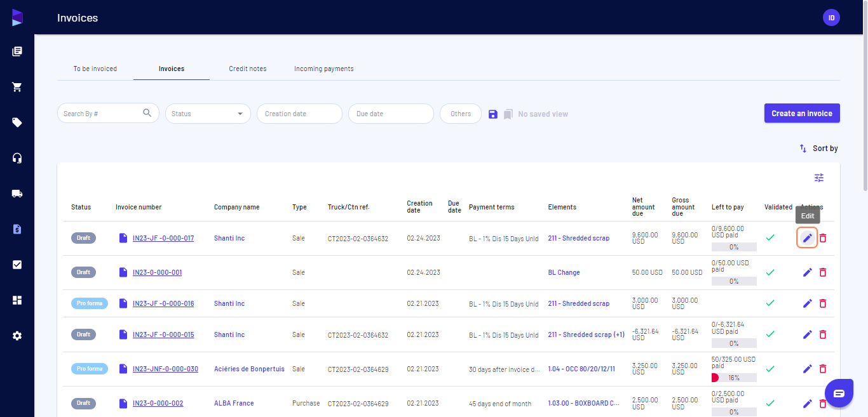The height and width of the screenshot is (417, 868).
Task: Open the headset support sidebar icon
Action: (17, 158)
